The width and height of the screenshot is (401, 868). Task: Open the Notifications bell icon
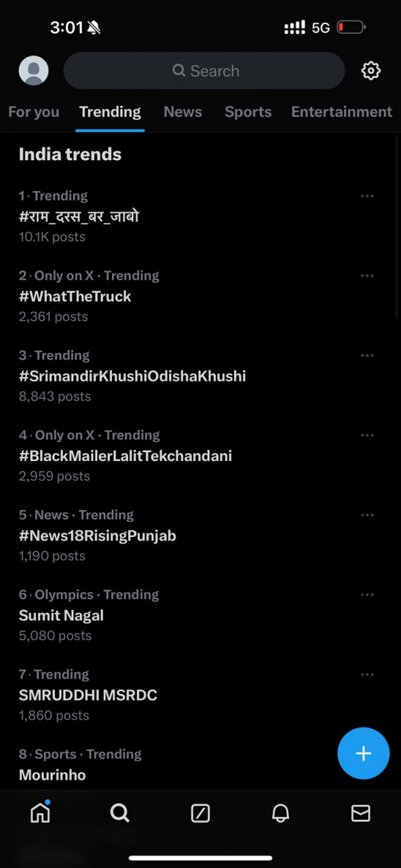(x=280, y=813)
